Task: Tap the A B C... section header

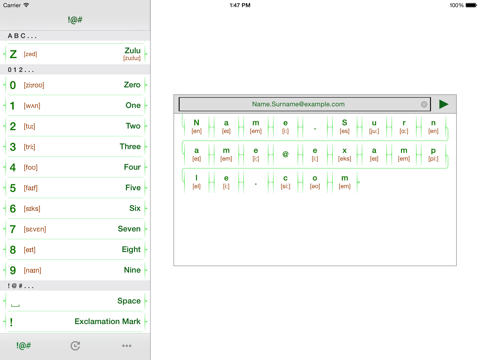Action: [75, 36]
